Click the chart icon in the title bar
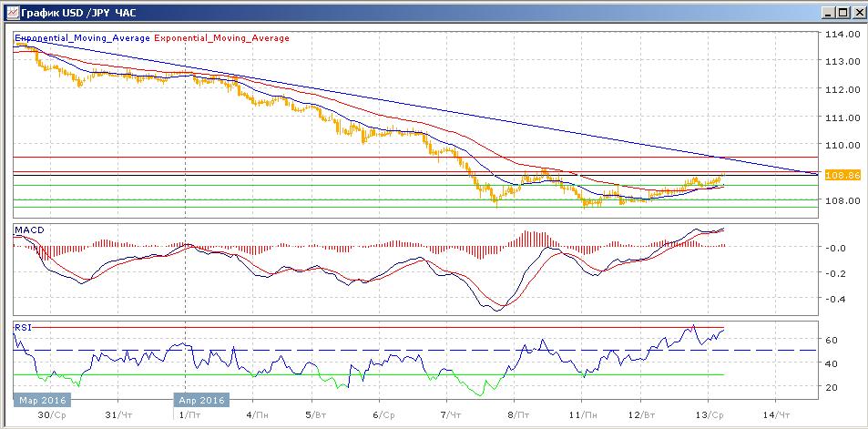This screenshot has height=429, width=868. click(10, 11)
